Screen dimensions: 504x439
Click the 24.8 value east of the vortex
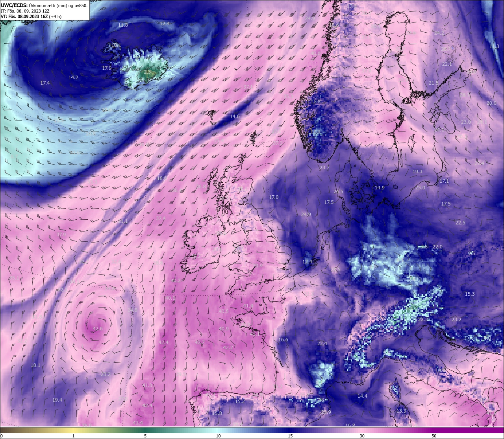pyautogui.click(x=133, y=310)
